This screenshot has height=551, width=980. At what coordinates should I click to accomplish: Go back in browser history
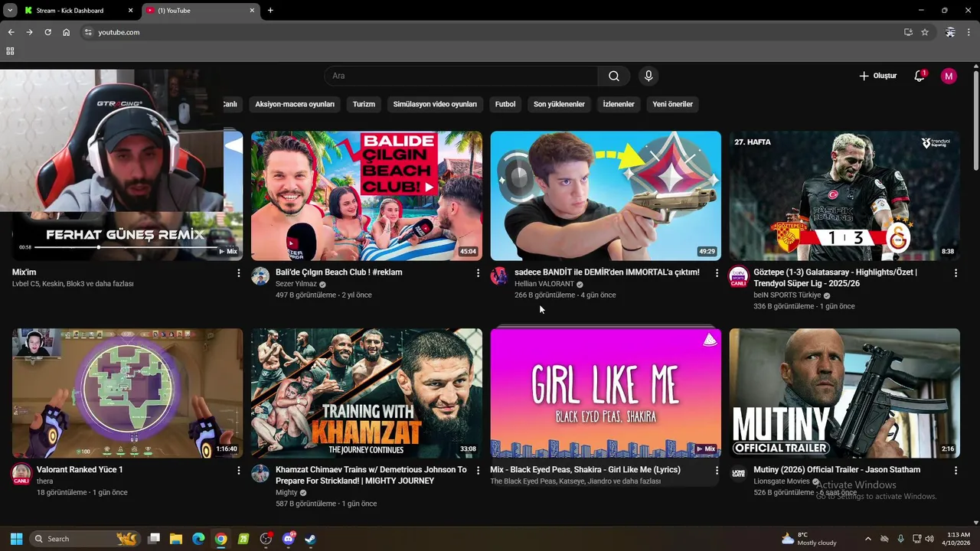[x=11, y=32]
